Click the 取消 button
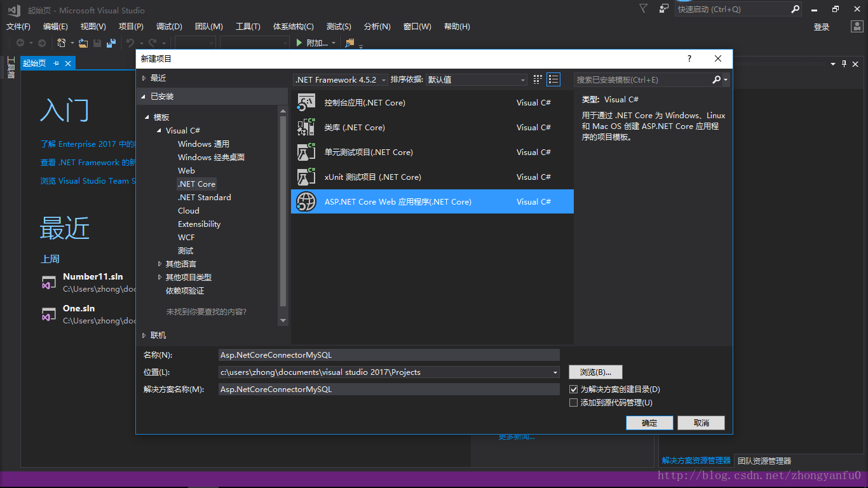This screenshot has width=868, height=488. [x=701, y=423]
